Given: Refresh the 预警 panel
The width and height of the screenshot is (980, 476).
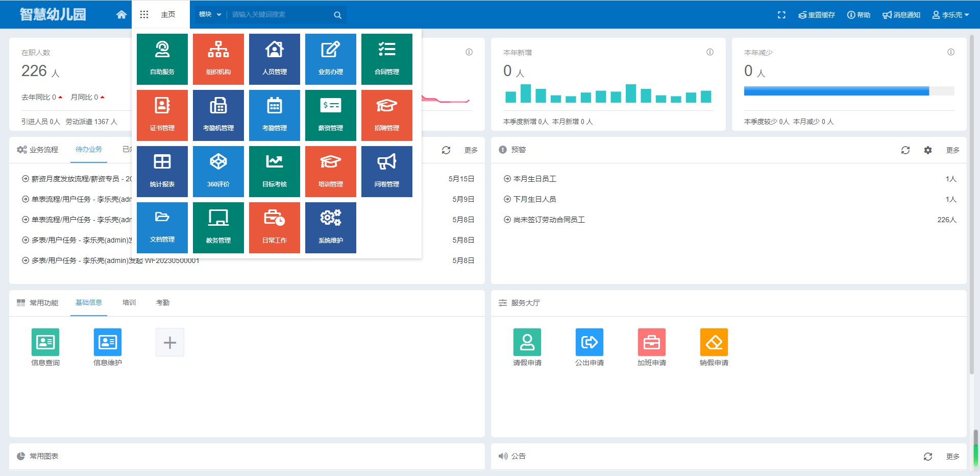Looking at the screenshot, I should [x=905, y=150].
